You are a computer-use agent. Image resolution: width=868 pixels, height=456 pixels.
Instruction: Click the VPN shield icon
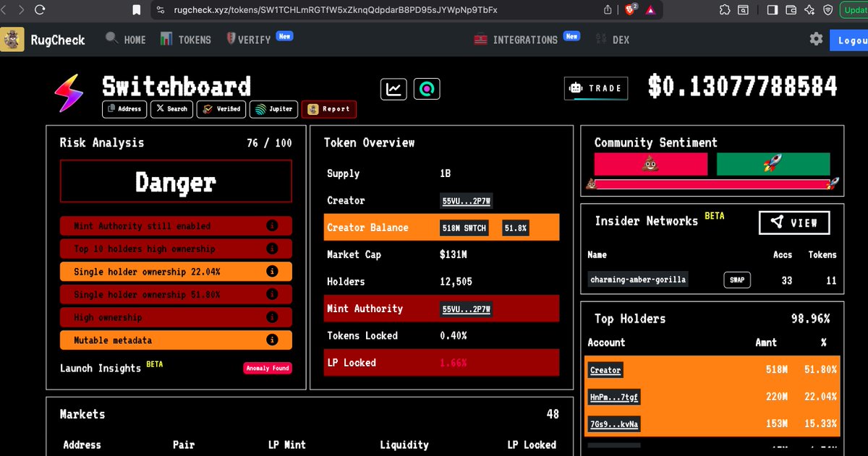point(827,10)
